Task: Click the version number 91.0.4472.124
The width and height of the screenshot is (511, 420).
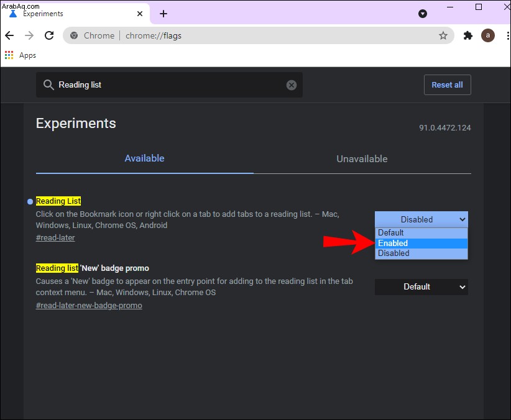Action: click(x=445, y=128)
